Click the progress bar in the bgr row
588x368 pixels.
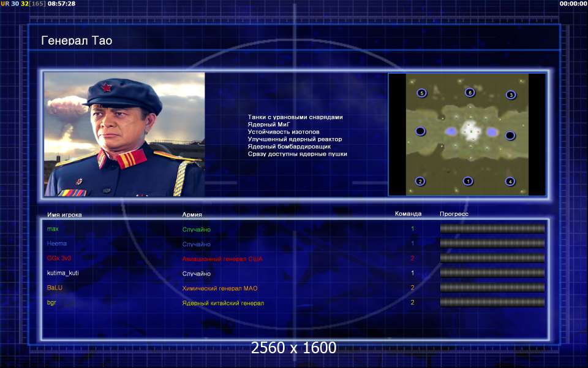pyautogui.click(x=492, y=302)
